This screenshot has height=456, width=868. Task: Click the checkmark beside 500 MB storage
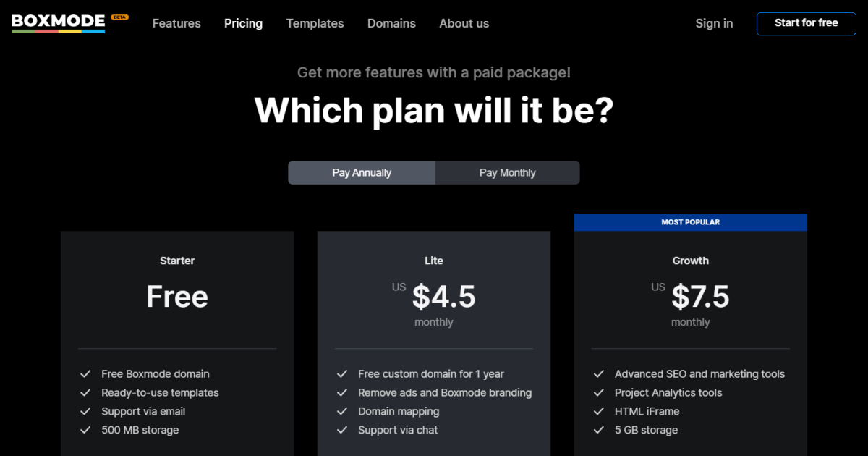pos(85,429)
